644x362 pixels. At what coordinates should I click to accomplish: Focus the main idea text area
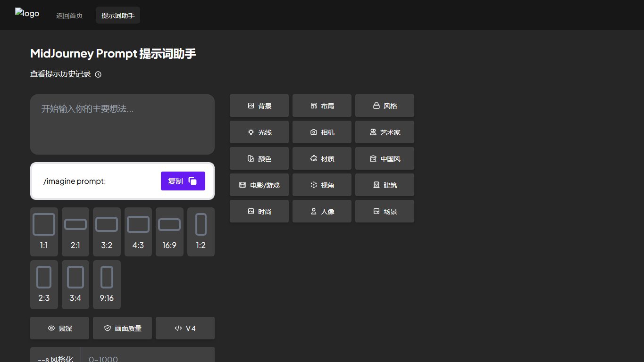pyautogui.click(x=122, y=124)
